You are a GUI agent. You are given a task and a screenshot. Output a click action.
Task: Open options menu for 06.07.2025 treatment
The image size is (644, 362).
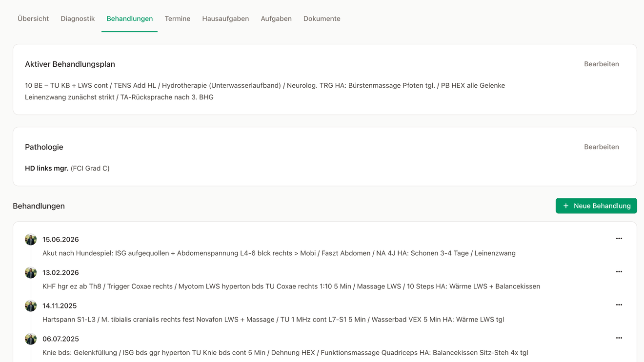pyautogui.click(x=619, y=338)
